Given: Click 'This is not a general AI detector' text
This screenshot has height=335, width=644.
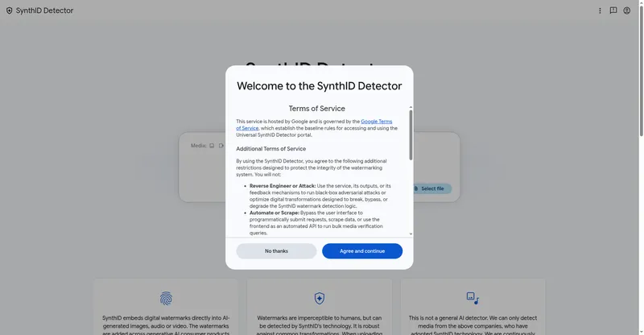Looking at the screenshot, I should (473, 325).
